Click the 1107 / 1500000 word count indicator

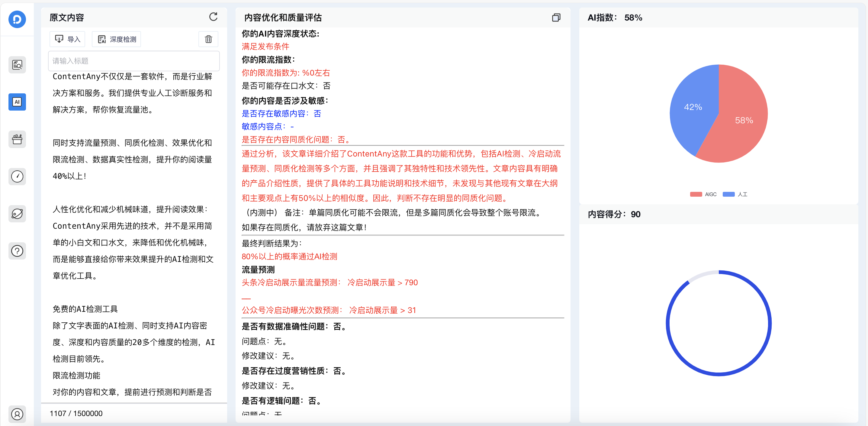click(x=76, y=413)
